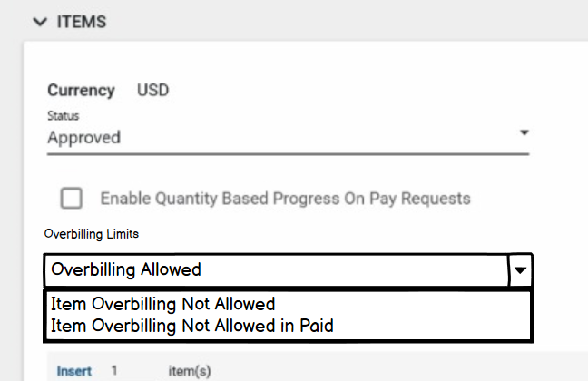This screenshot has width=588, height=381.
Task: Click the small Status field label
Action: click(63, 116)
